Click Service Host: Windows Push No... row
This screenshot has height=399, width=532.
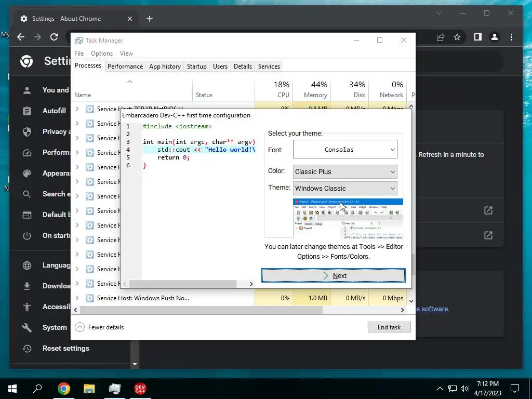pyautogui.click(x=239, y=298)
